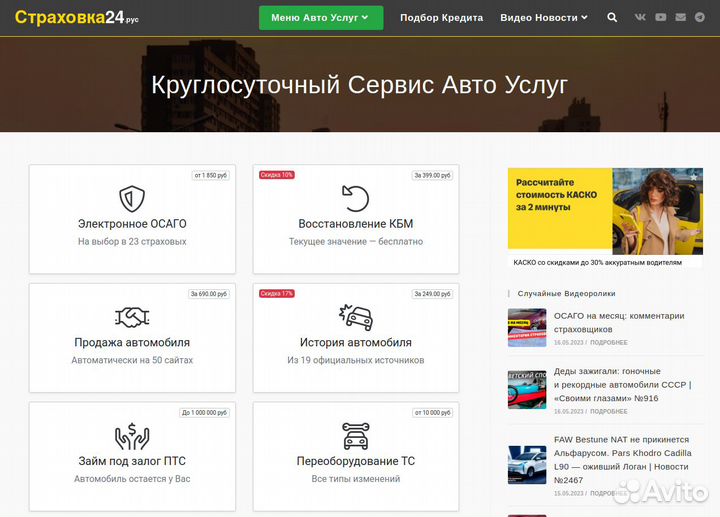Open the История автомобиля title link
720x517 pixels.
(355, 343)
